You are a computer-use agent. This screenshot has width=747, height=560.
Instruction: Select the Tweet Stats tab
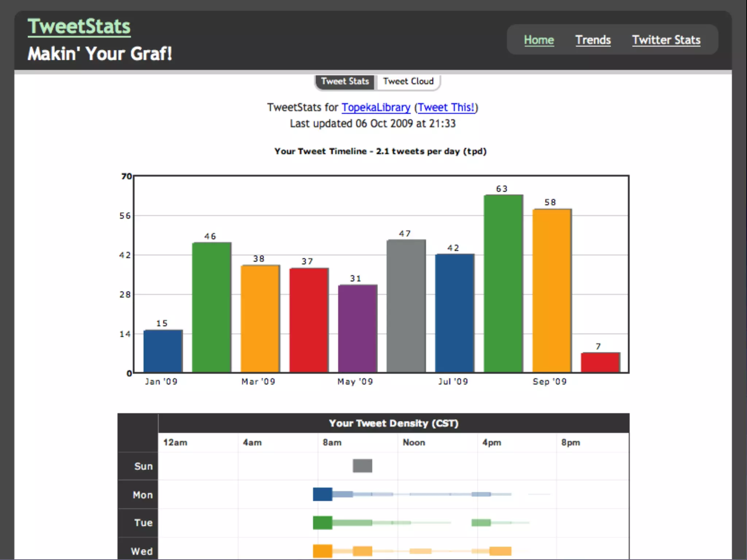(345, 81)
